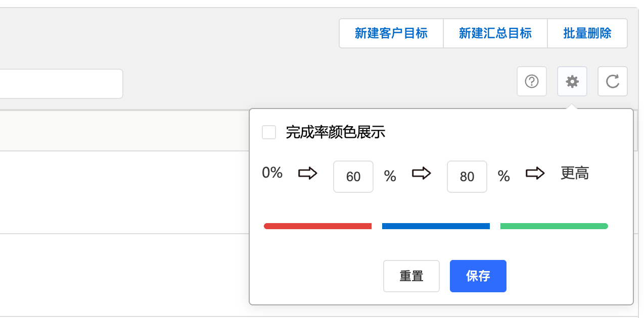The height and width of the screenshot is (318, 644).
Task: Click the arrow right after 0%
Action: pyautogui.click(x=307, y=174)
